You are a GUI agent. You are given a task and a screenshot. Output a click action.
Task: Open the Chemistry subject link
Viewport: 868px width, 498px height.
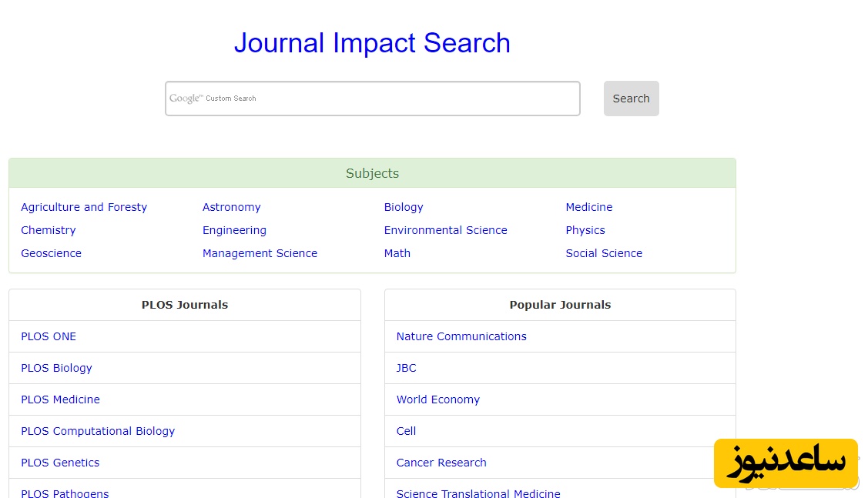[48, 230]
